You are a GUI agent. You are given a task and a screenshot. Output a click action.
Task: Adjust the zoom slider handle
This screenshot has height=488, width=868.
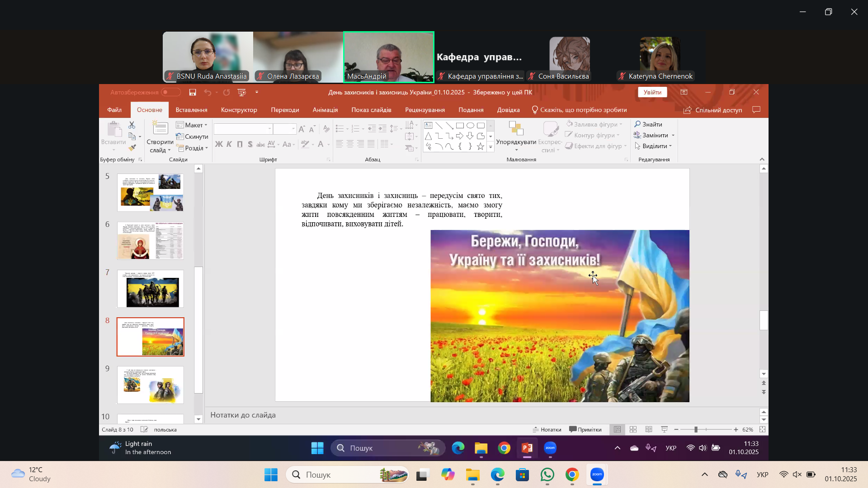[x=696, y=429]
